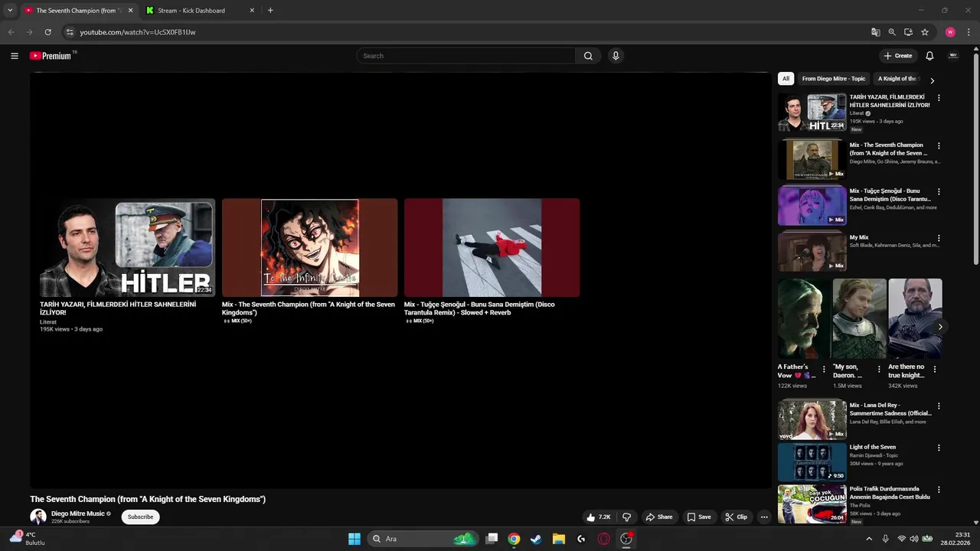Open the YouTube hamburger guide menu
The height and width of the screenshot is (551, 980).
15,56
